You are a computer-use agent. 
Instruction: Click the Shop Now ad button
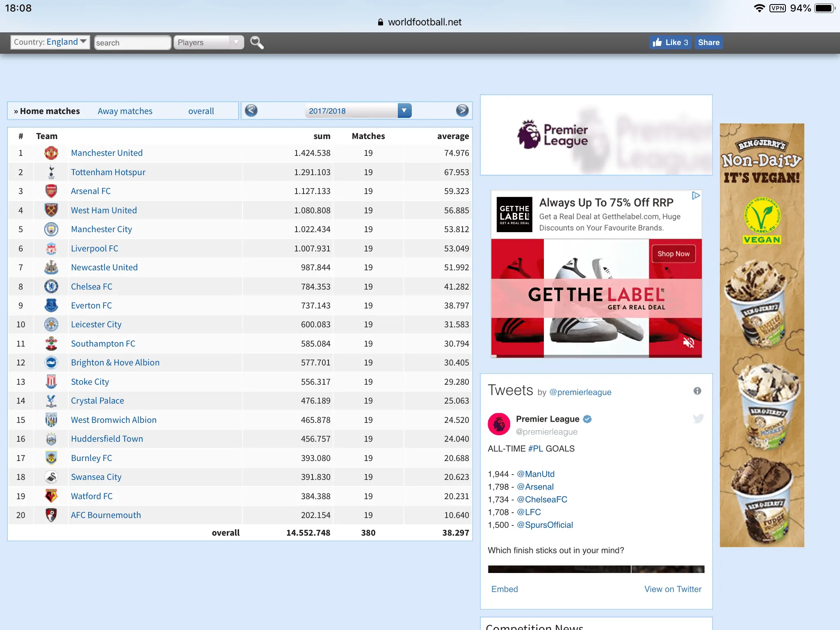pyautogui.click(x=673, y=254)
